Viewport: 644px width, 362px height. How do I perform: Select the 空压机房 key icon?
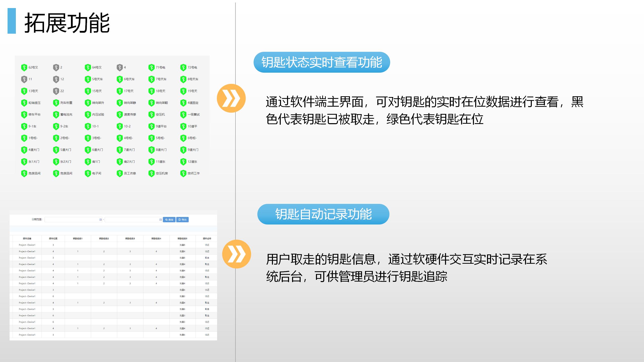tap(151, 173)
